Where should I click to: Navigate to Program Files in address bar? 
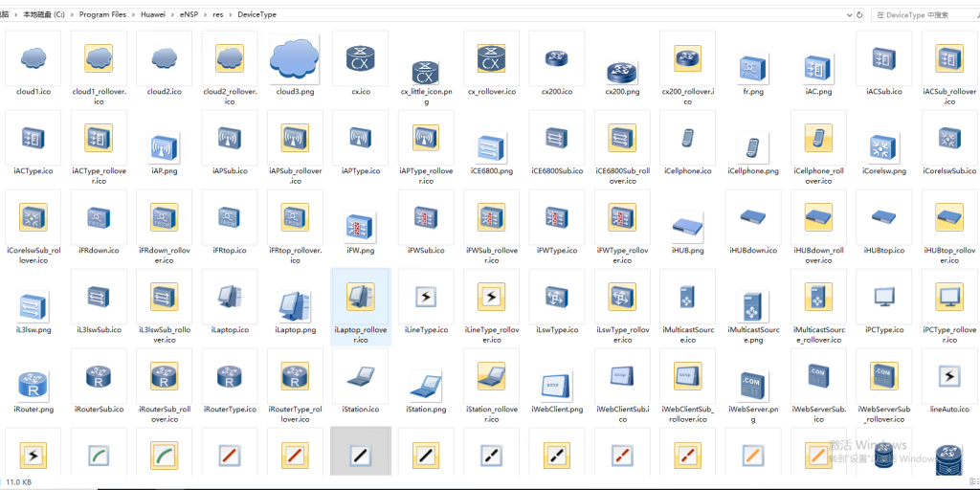(102, 15)
